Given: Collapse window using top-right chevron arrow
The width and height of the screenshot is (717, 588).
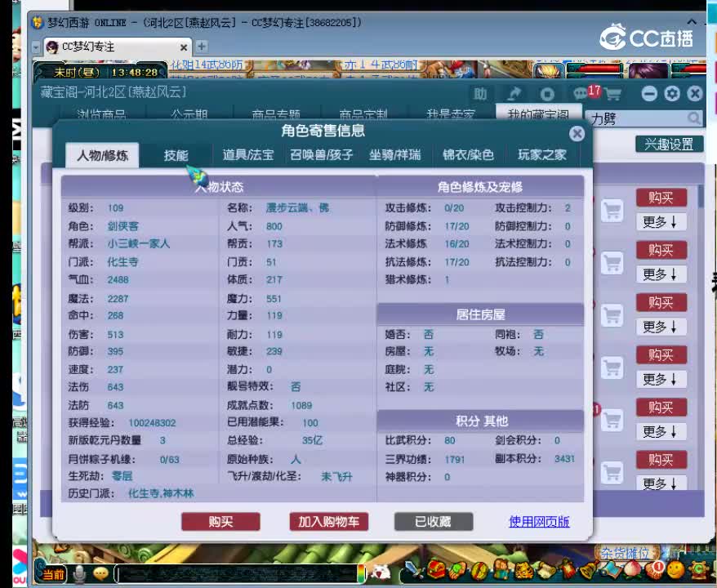Looking at the screenshot, I should [692, 22].
